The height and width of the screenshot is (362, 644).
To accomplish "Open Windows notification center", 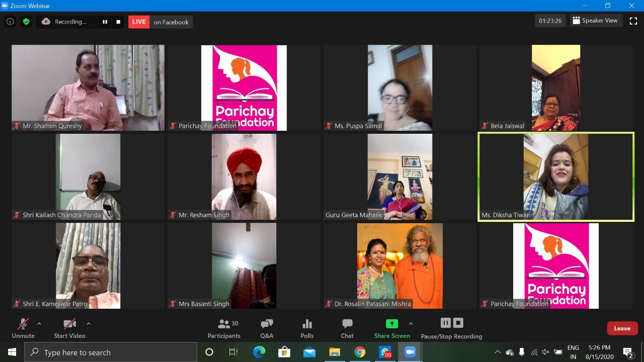I will pos(628,352).
